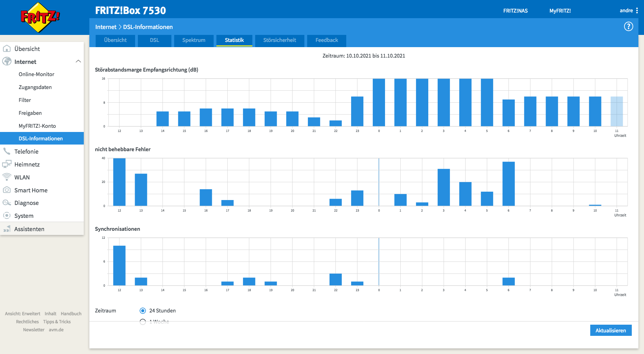Click the Heimnetz network icon
This screenshot has height=354, width=644.
pos(7,164)
